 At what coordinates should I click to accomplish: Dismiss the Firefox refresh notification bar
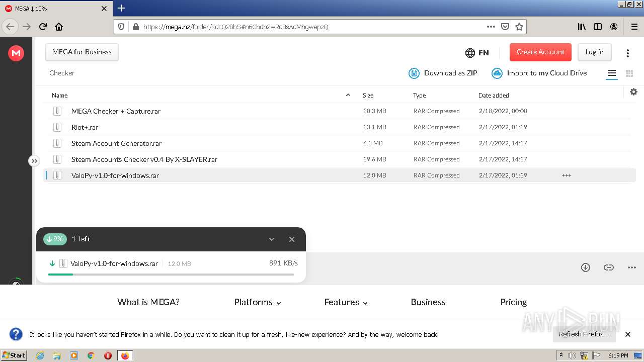(627, 334)
